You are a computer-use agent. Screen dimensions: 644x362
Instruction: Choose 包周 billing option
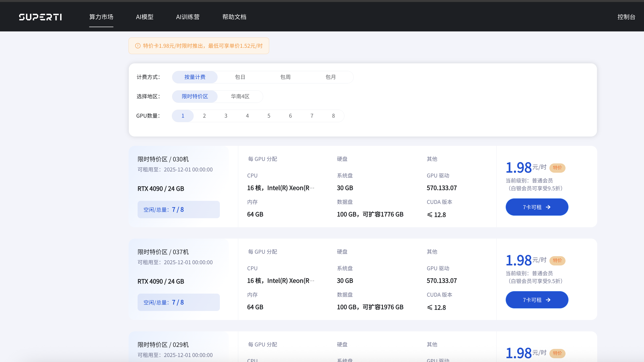(x=285, y=77)
